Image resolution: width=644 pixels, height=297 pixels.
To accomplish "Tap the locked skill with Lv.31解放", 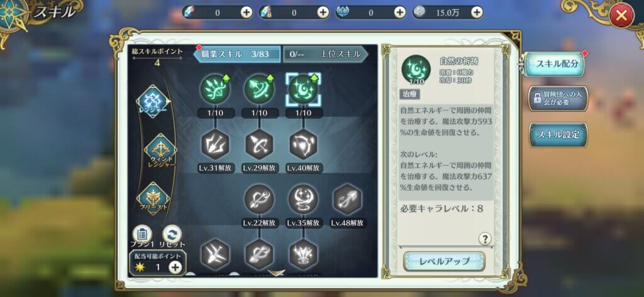I will click(x=215, y=144).
